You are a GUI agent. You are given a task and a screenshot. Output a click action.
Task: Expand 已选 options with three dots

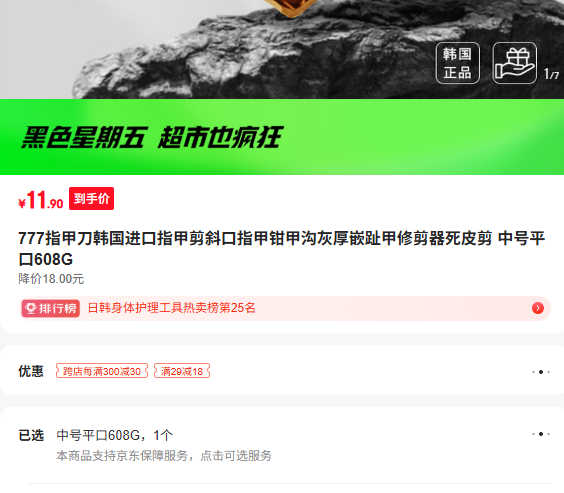point(541,434)
